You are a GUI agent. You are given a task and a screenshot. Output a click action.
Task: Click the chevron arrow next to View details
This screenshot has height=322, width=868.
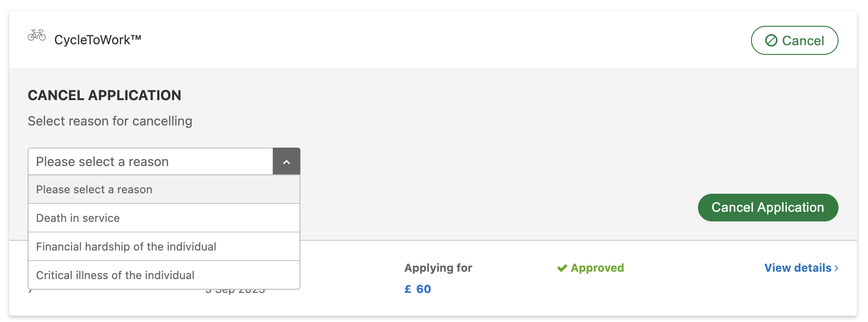pyautogui.click(x=836, y=268)
